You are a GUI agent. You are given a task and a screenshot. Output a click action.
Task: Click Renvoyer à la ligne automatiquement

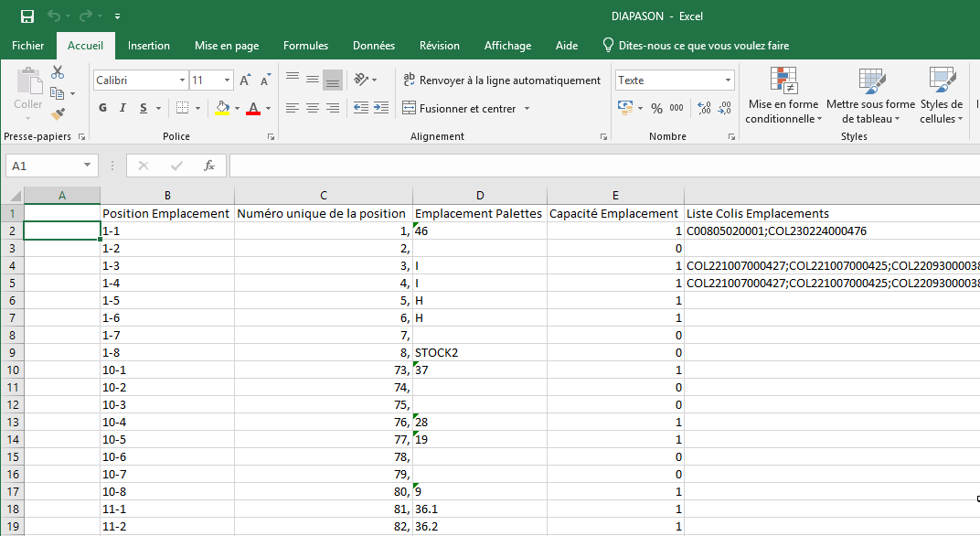pos(502,80)
